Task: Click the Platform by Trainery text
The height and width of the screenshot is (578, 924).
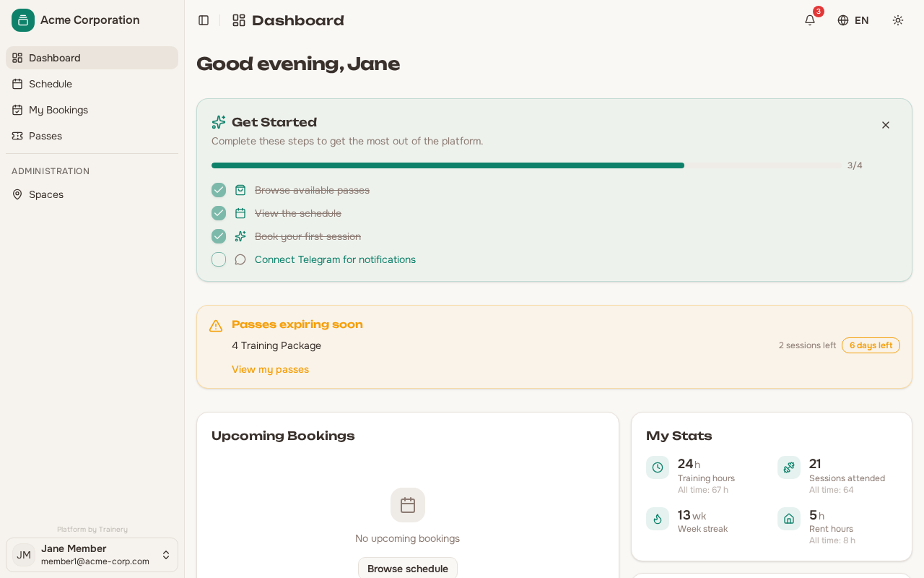Action: (92, 529)
